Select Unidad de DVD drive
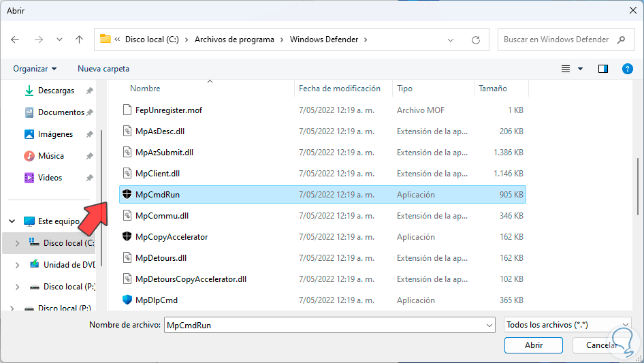 [69, 265]
